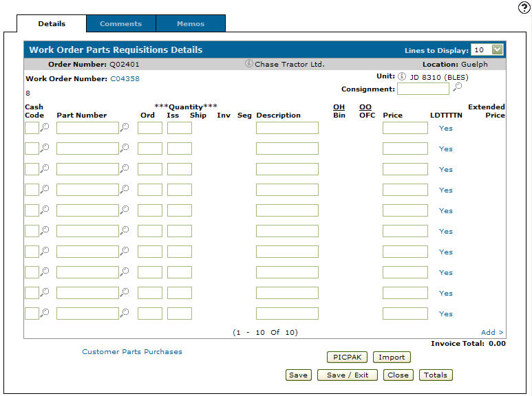532x396 pixels.
Task: Click the first row Yes link
Action: (x=445, y=128)
